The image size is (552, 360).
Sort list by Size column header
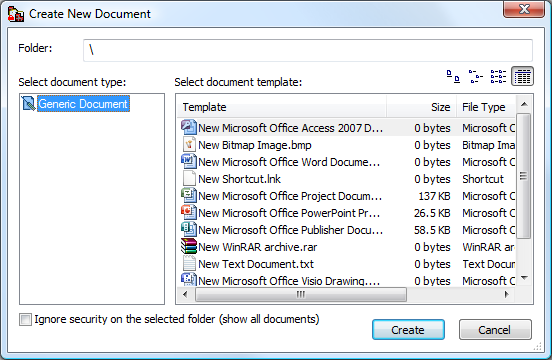(x=422, y=107)
